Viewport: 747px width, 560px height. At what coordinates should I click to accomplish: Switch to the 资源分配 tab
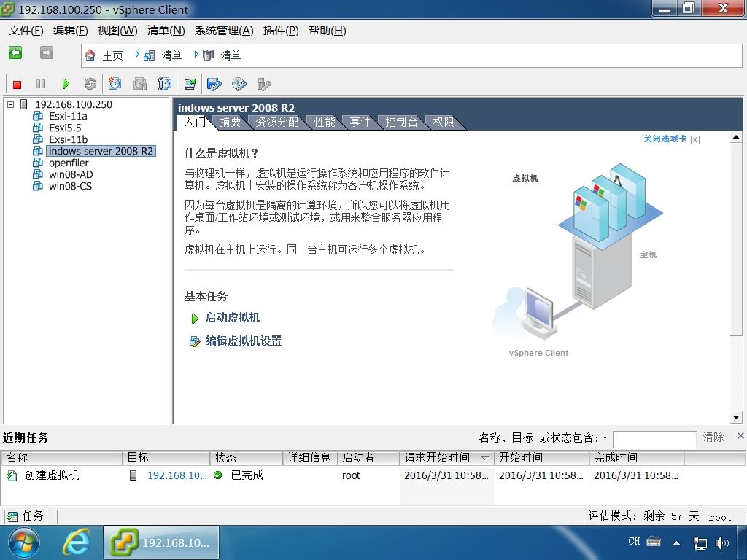tap(276, 122)
